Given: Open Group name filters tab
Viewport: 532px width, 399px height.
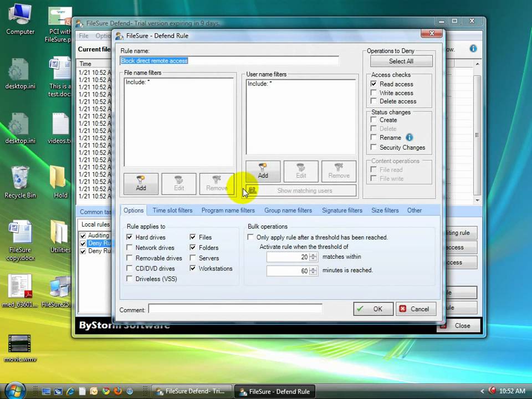Looking at the screenshot, I should [x=288, y=211].
